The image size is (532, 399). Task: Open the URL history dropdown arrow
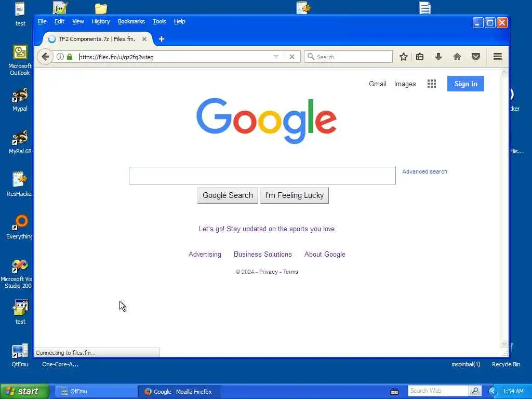point(276,57)
